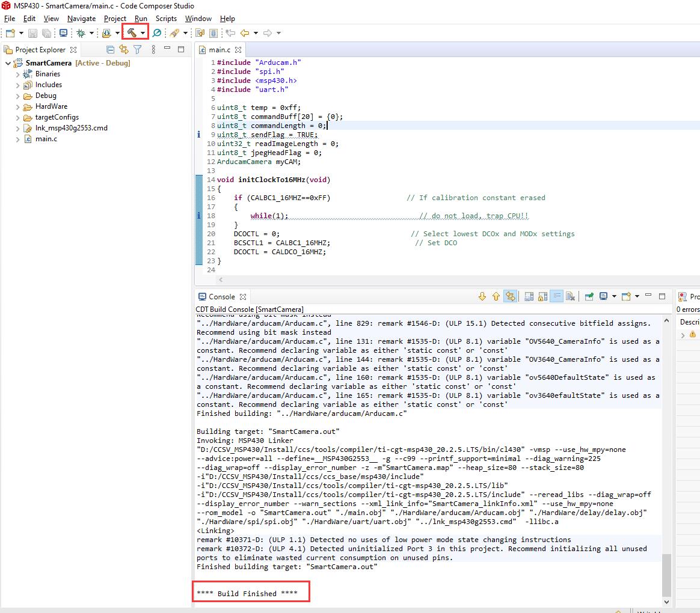Select the Console view tab
This screenshot has height=613, width=700.
(222, 297)
